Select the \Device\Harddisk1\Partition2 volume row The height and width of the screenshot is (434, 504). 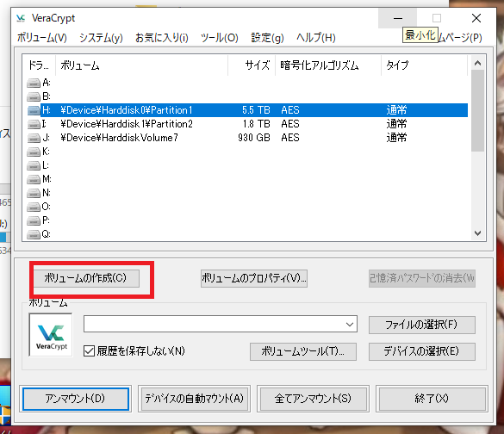(x=247, y=124)
